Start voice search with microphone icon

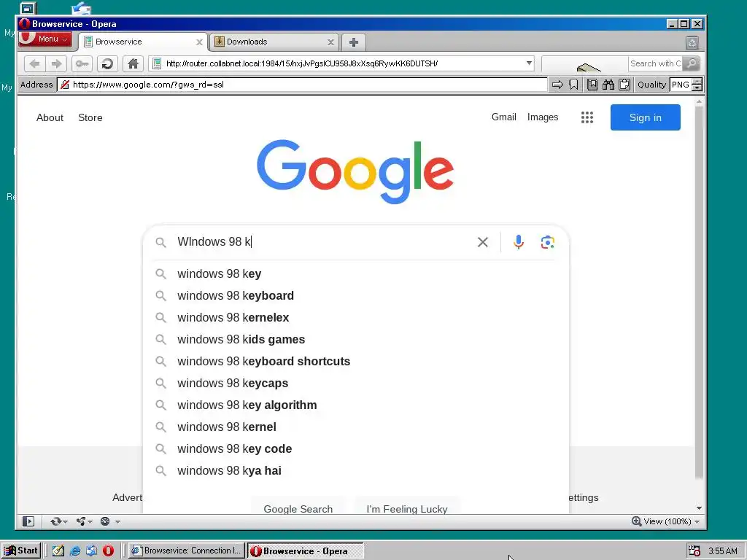(519, 242)
